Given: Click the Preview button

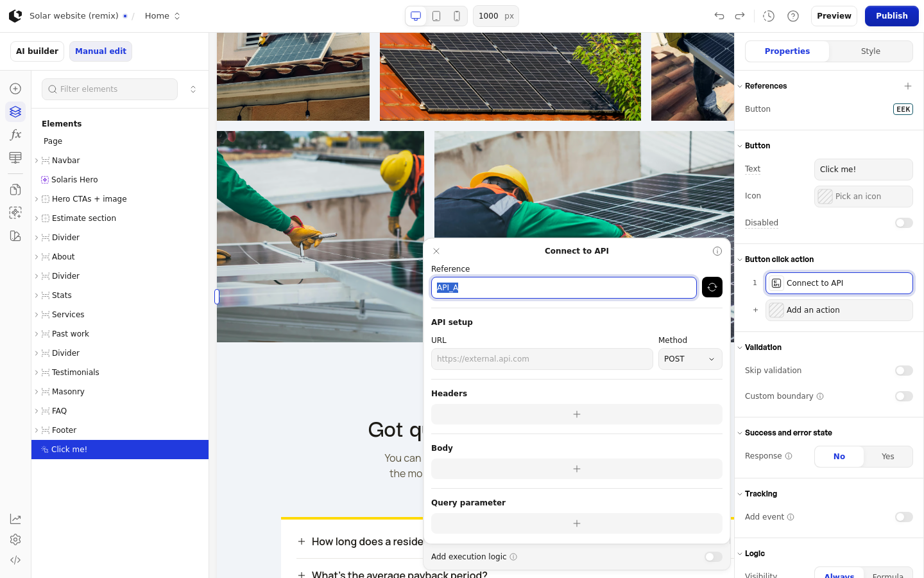Looking at the screenshot, I should 834,16.
